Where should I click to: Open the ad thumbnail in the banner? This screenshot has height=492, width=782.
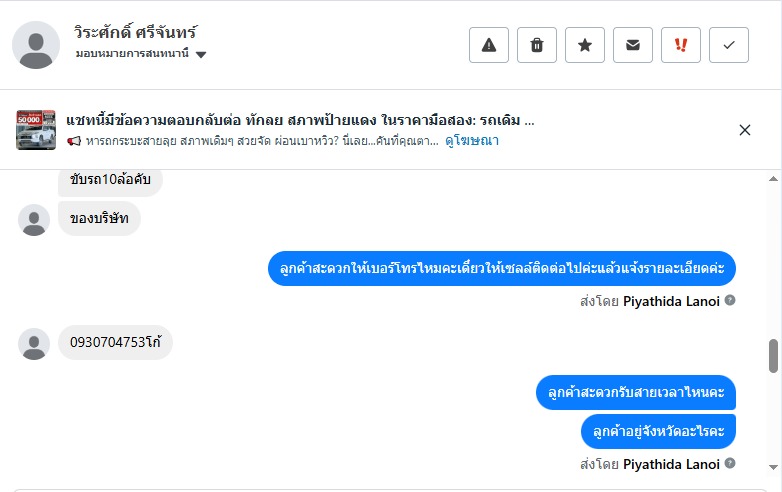pos(36,130)
